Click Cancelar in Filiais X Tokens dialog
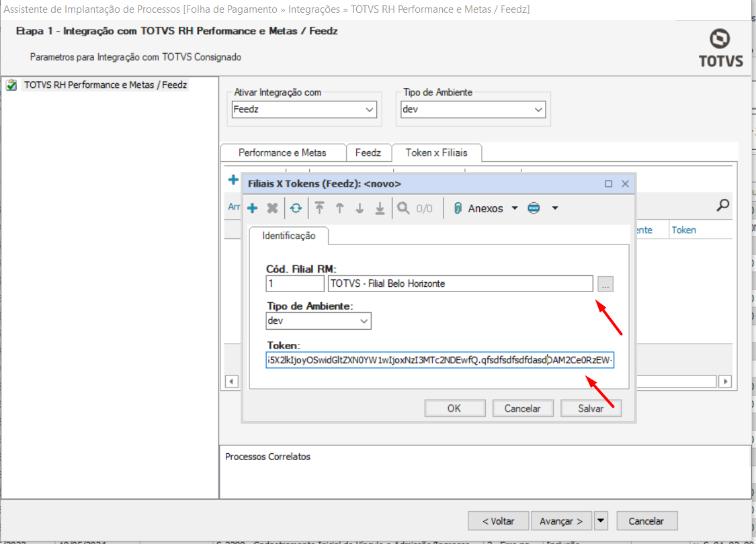The image size is (756, 544). point(523,408)
